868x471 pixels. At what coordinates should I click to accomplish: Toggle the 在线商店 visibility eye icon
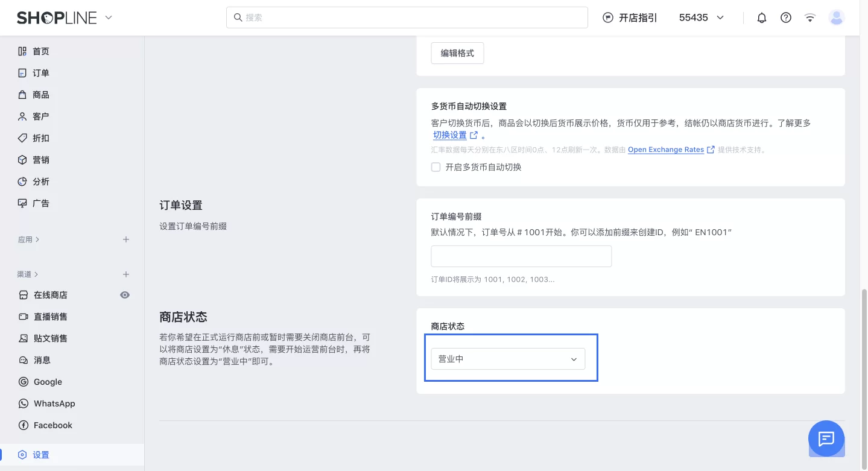pos(125,294)
